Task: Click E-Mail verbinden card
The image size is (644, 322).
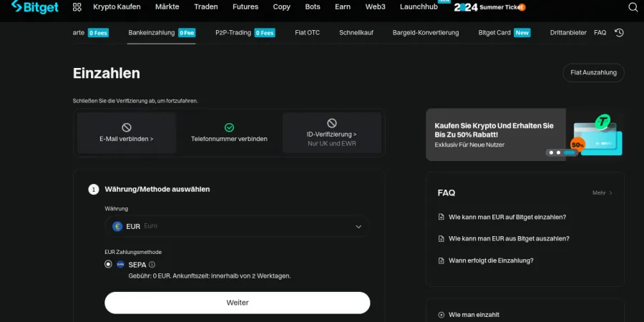Action: (x=127, y=133)
